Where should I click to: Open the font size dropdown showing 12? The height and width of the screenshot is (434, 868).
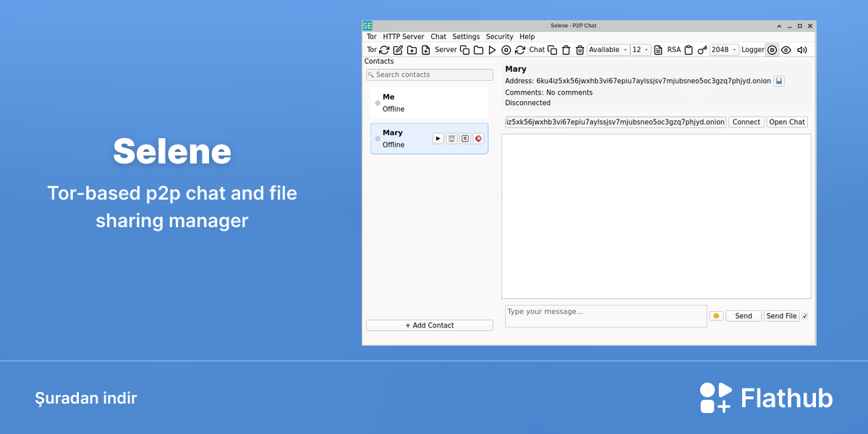point(641,50)
